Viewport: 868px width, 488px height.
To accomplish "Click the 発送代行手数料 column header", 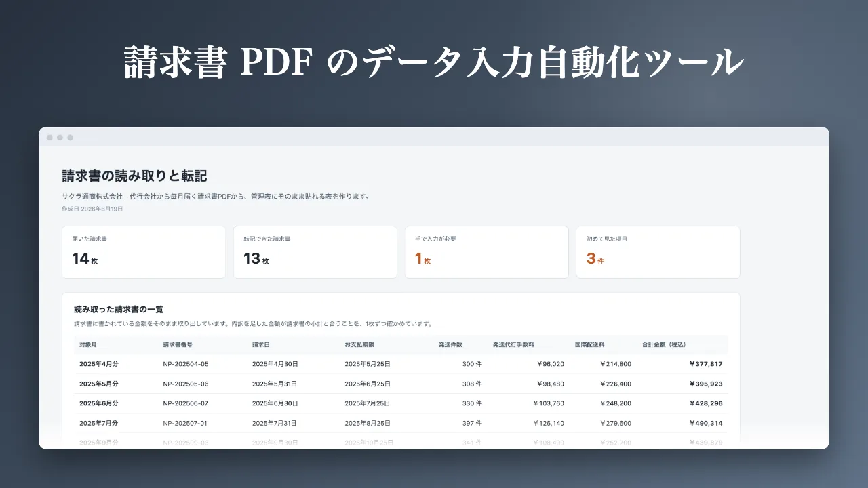I will [x=514, y=345].
